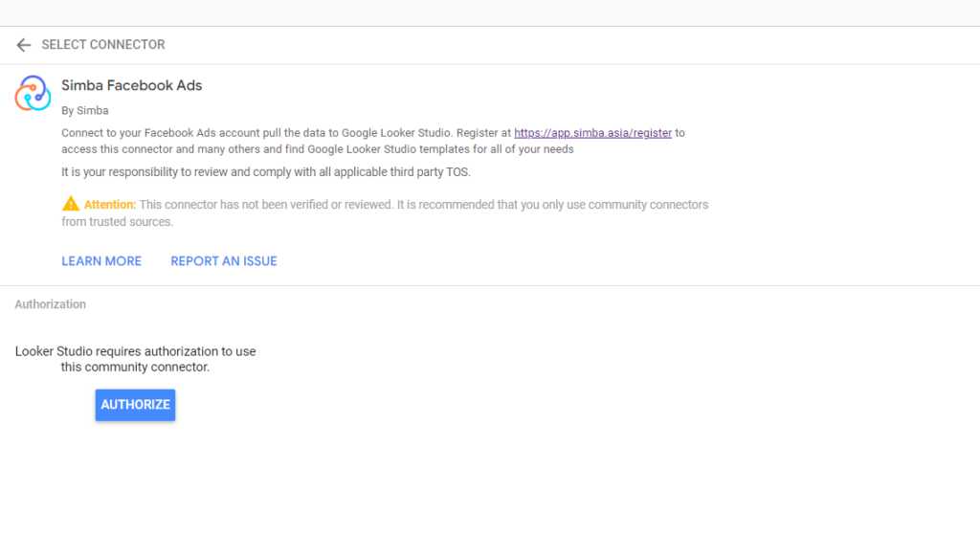Click the gray bar above SELECT CONNECTOR
The width and height of the screenshot is (980, 537).
[x=490, y=12]
